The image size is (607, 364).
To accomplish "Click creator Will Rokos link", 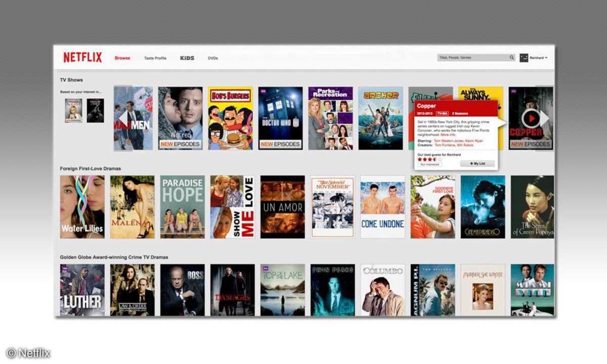I will coord(465,145).
